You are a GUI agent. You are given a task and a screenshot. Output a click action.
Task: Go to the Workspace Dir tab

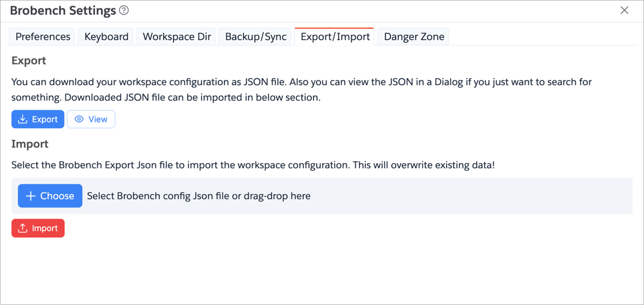click(177, 37)
